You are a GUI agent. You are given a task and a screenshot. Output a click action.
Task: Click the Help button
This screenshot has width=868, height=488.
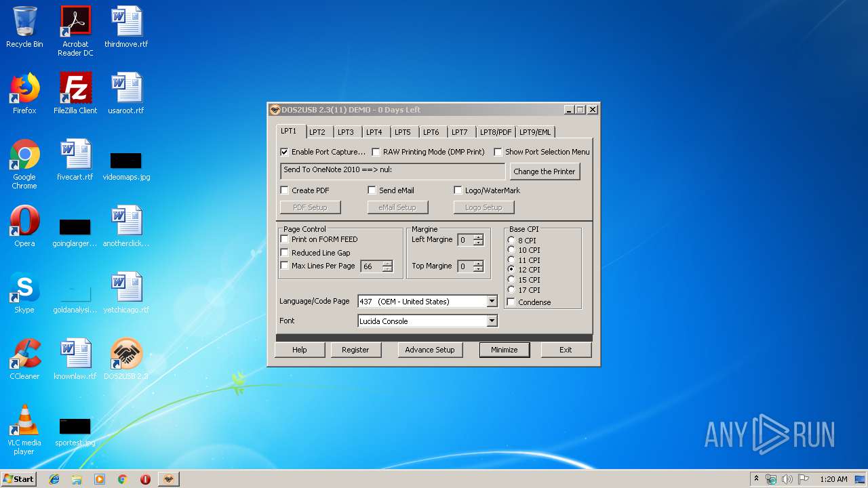click(x=300, y=350)
